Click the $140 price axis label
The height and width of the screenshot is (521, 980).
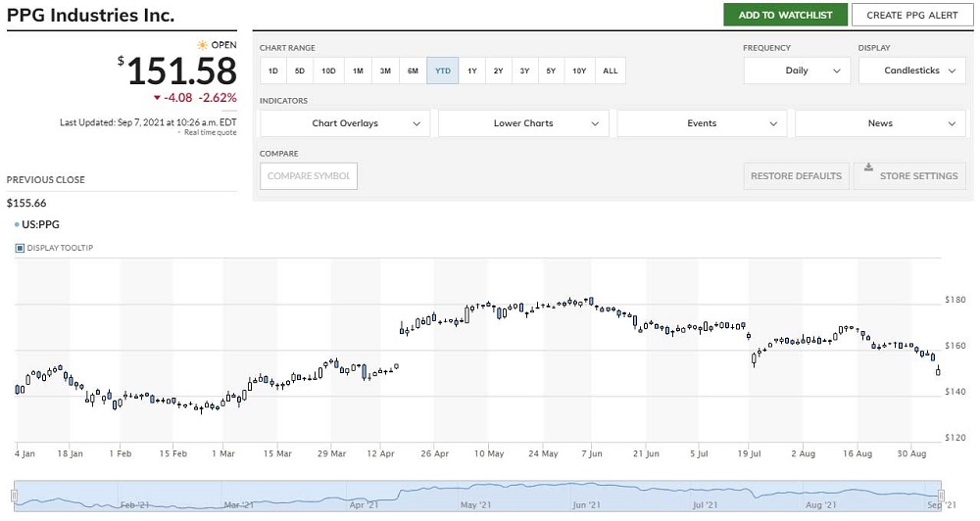[x=955, y=392]
